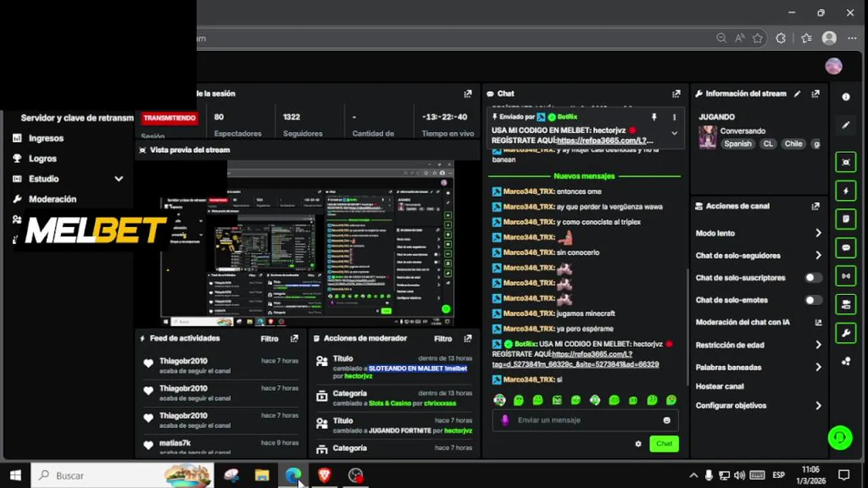The width and height of the screenshot is (868, 488).
Task: Toggle Chat de solo-emotes switch
Action: coord(813,300)
